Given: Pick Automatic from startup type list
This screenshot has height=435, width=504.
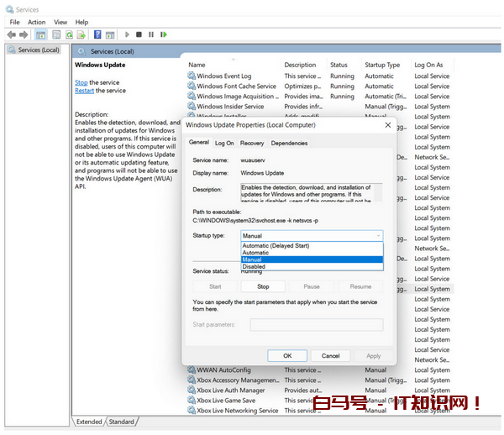Looking at the screenshot, I should coord(255,253).
